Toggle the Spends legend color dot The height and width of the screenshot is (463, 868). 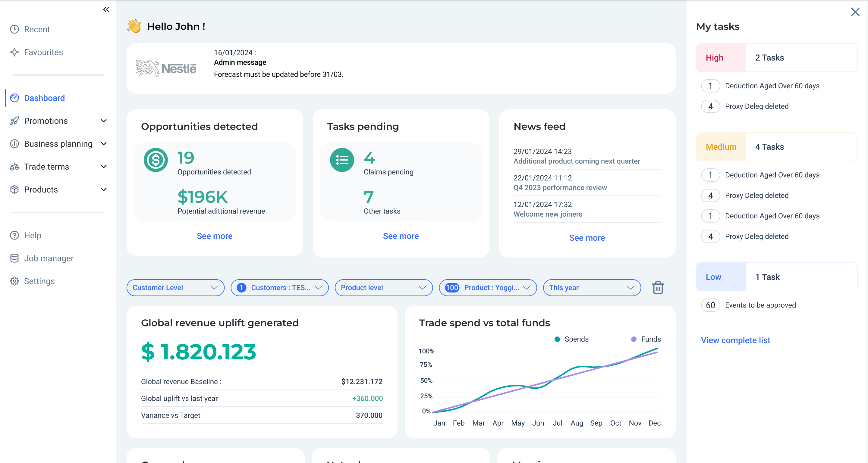(557, 339)
